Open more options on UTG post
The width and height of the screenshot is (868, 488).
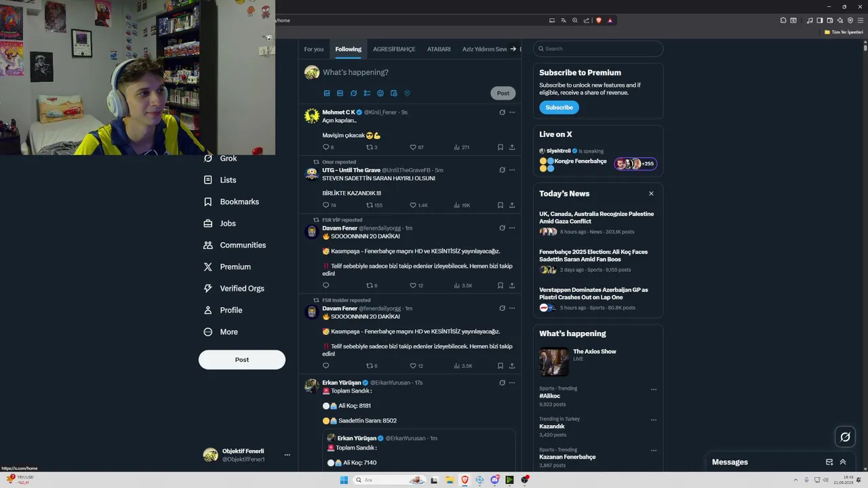pos(512,170)
